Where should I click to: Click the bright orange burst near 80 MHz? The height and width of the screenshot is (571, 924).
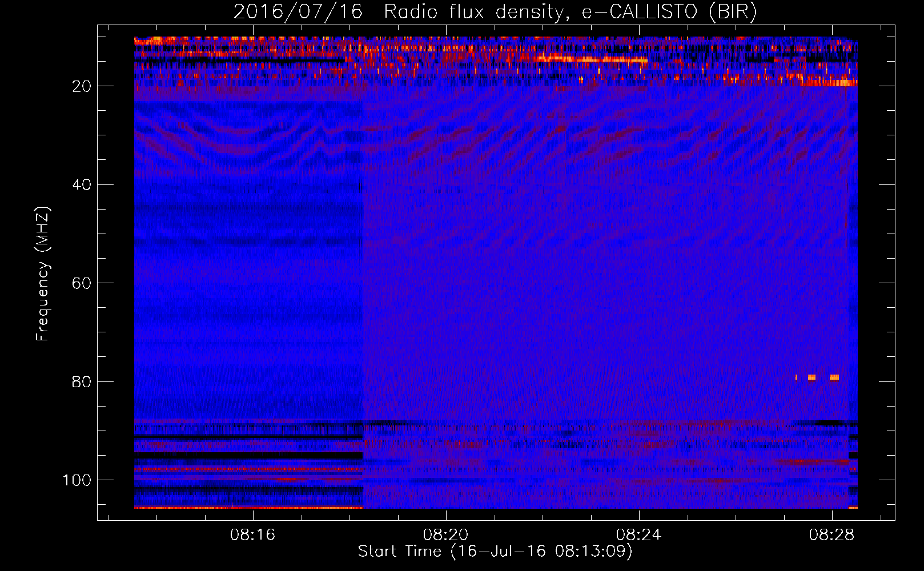[817, 377]
